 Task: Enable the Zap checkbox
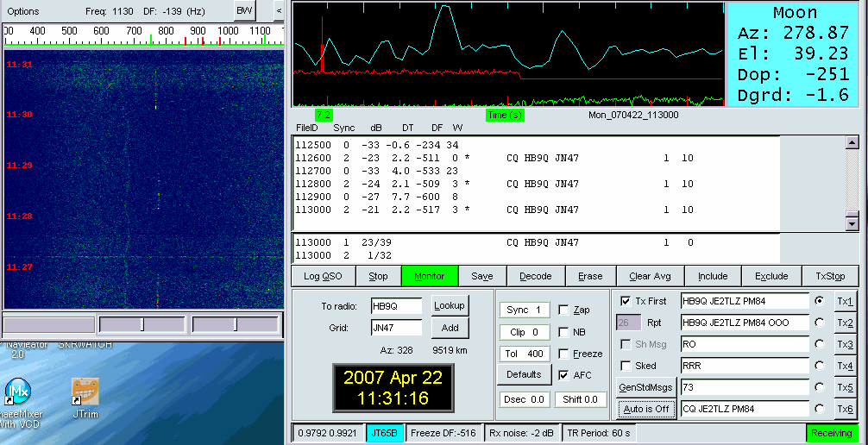(x=564, y=310)
